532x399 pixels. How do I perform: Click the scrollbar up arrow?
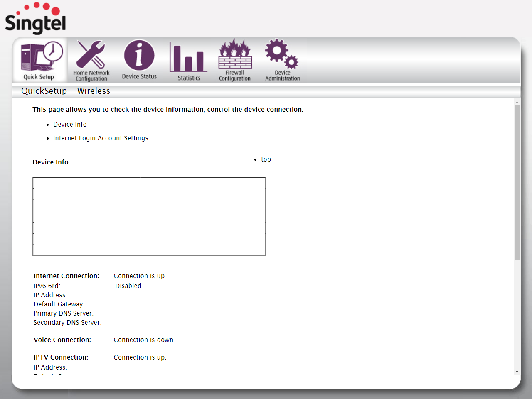(517, 102)
